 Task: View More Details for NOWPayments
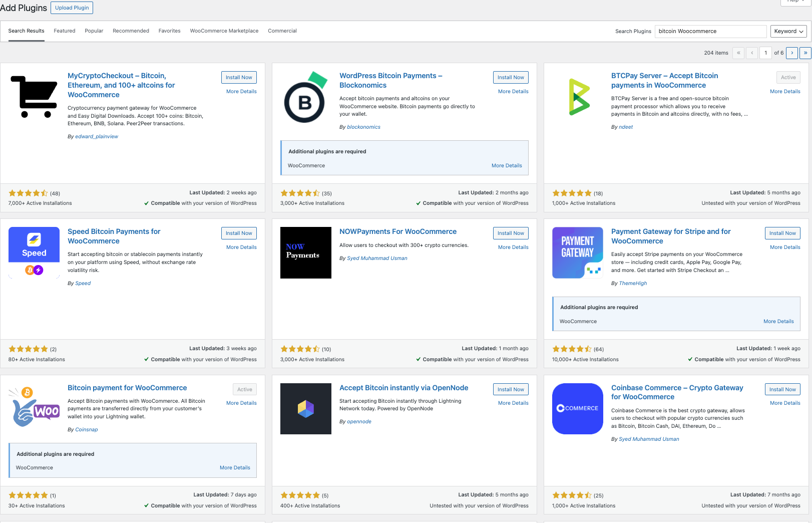click(x=513, y=247)
